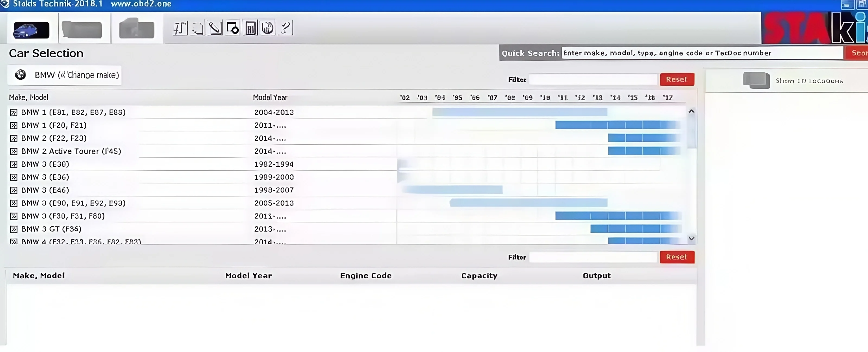
Task: Click the pencil edit toolbar icon
Action: pyautogui.click(x=215, y=28)
